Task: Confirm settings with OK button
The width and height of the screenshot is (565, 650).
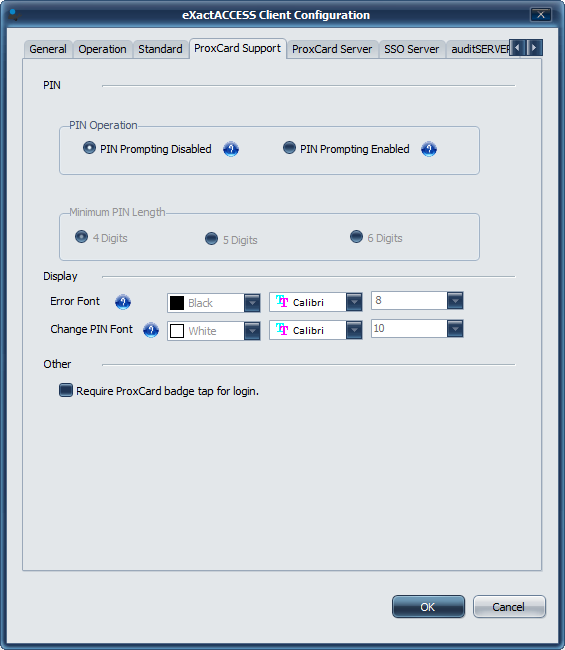Action: [428, 606]
